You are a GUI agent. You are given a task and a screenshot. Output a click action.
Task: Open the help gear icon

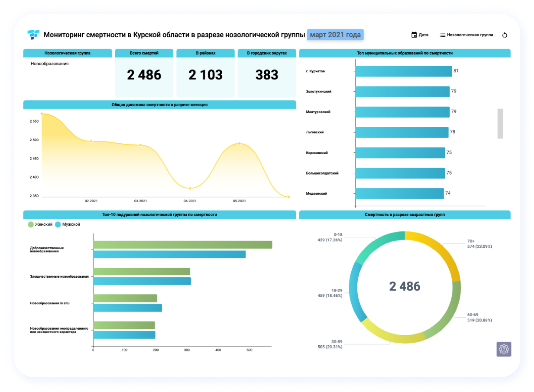pos(504,349)
